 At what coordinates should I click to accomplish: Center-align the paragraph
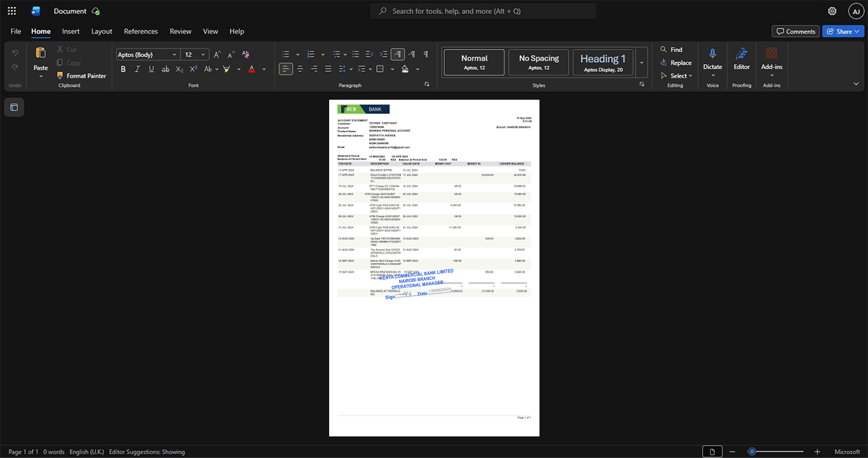[x=300, y=69]
